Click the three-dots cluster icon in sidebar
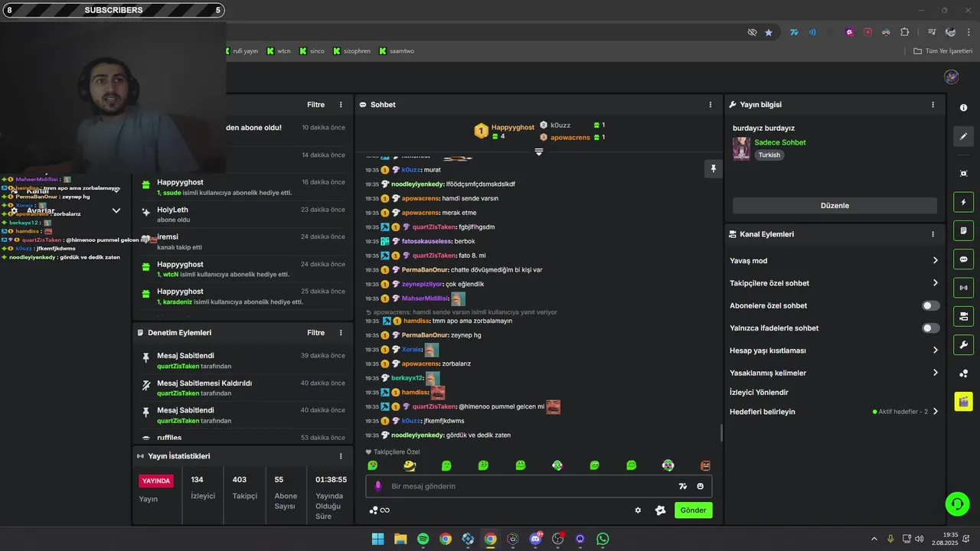Image resolution: width=980 pixels, height=551 pixels. click(x=963, y=373)
